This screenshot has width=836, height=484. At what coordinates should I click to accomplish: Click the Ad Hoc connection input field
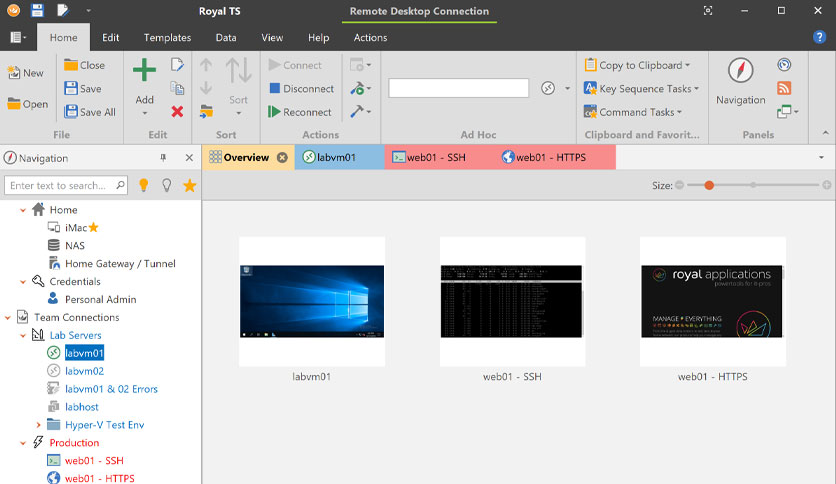coord(459,88)
